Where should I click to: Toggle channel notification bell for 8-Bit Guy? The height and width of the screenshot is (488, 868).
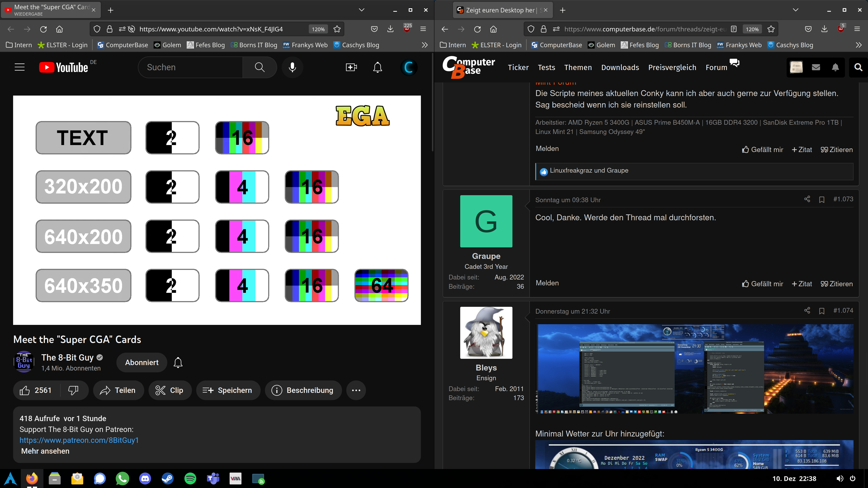(x=178, y=362)
